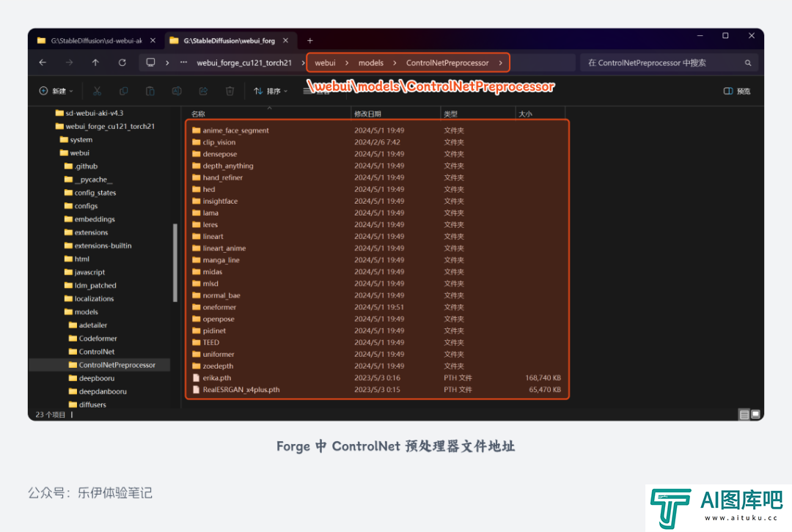The height and width of the screenshot is (532, 792).
Task: Sort by the Name column header
Action: (x=268, y=114)
